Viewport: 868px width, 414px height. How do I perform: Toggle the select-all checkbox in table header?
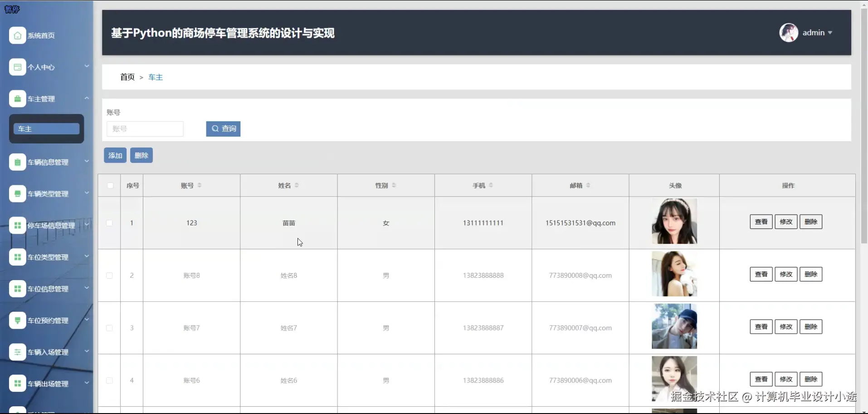pyautogui.click(x=110, y=185)
